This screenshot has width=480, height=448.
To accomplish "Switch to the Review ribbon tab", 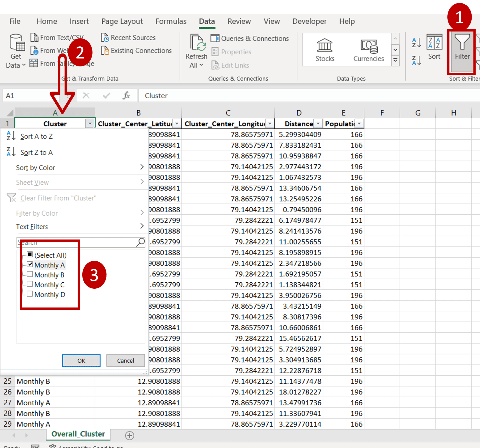I will point(239,21).
